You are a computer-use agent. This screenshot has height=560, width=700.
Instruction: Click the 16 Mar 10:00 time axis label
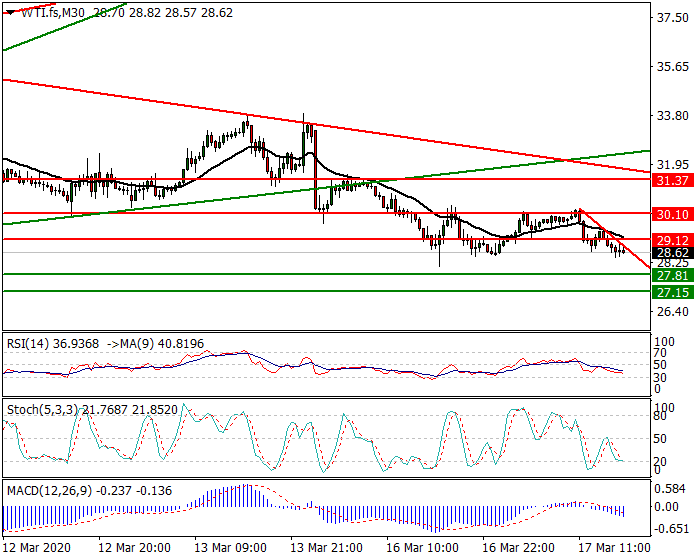pyautogui.click(x=422, y=547)
